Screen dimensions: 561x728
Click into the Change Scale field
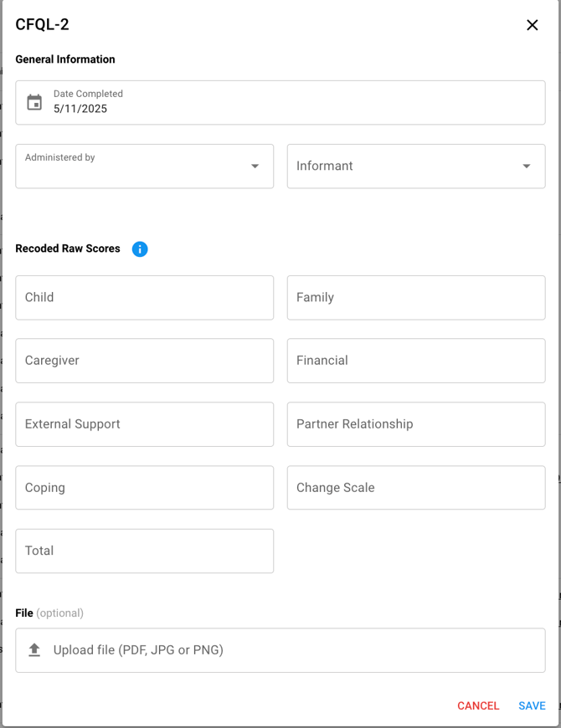click(415, 488)
